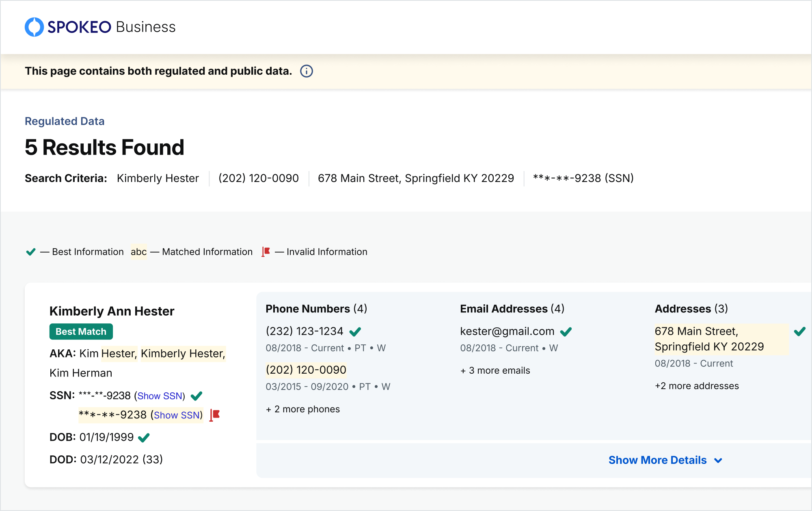Screen dimensions: 812x511
Task: Click the Spokeo logo icon
Action: 34,27
